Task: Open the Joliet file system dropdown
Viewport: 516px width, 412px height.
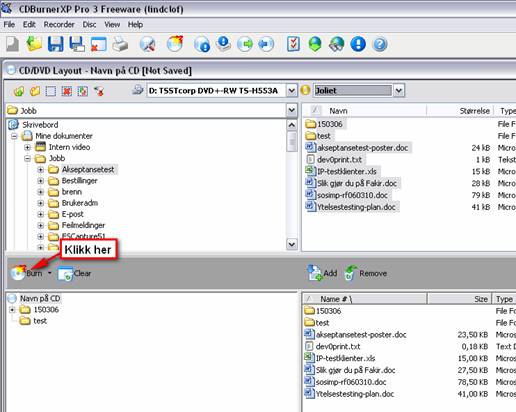Action: [x=399, y=91]
